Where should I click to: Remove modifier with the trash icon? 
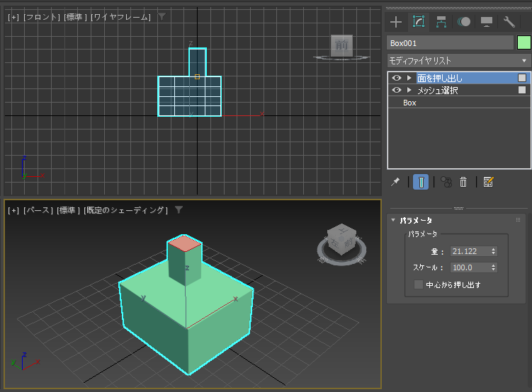pos(463,182)
